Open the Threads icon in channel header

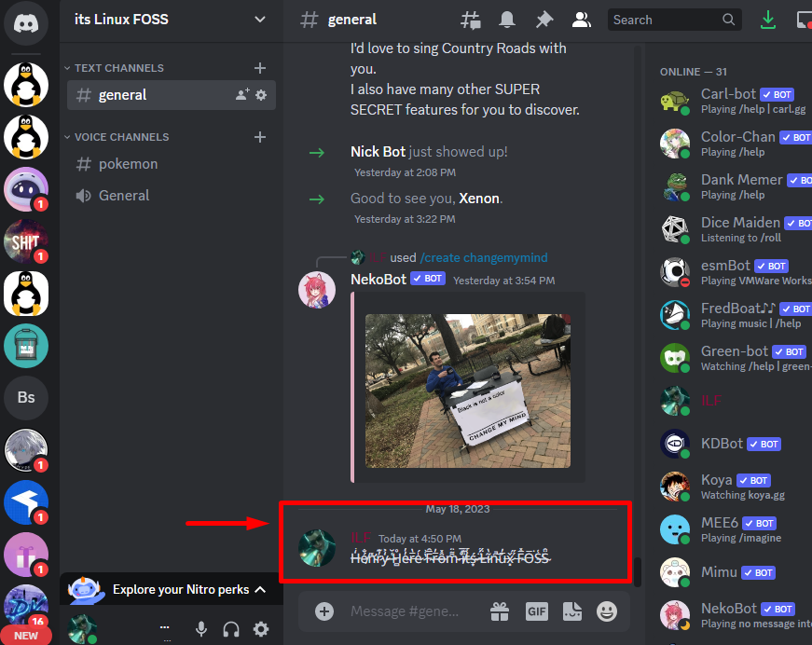click(x=471, y=21)
